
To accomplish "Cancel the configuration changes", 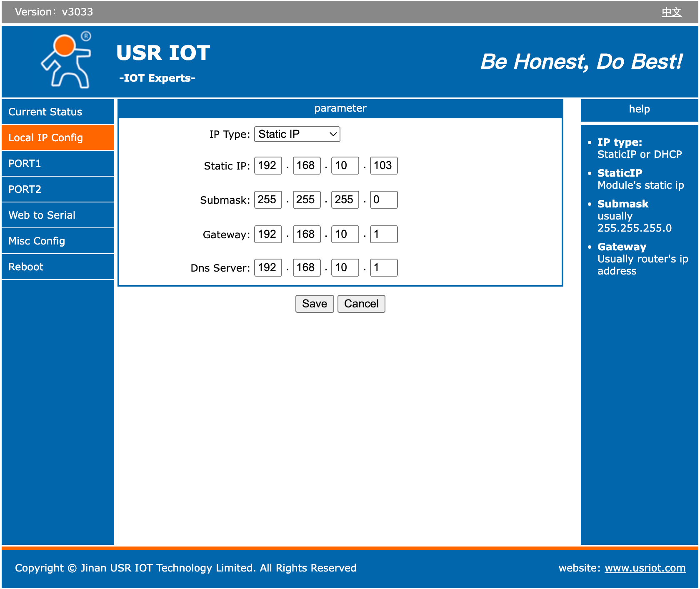I will point(361,304).
